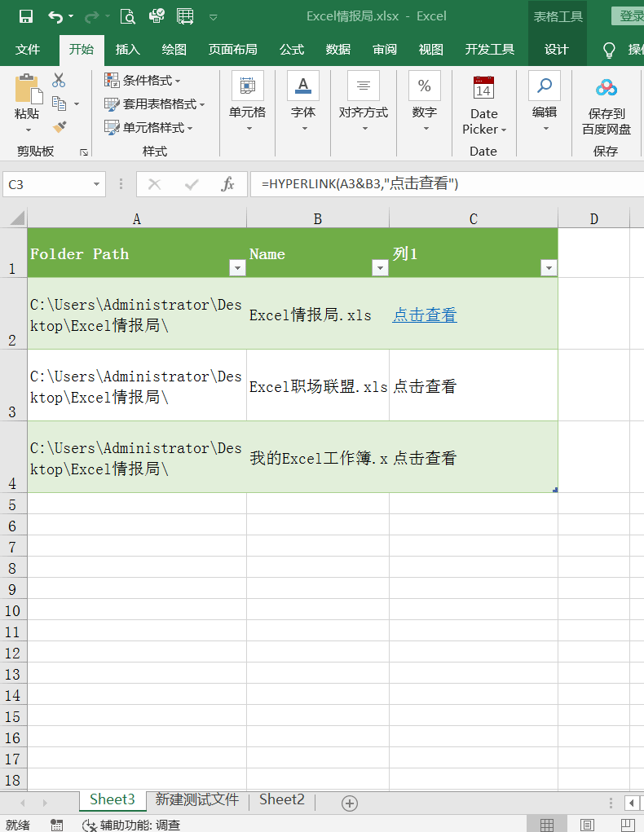This screenshot has height=832, width=644.
Task: Open the Name column filter dropdown
Action: pyautogui.click(x=380, y=268)
